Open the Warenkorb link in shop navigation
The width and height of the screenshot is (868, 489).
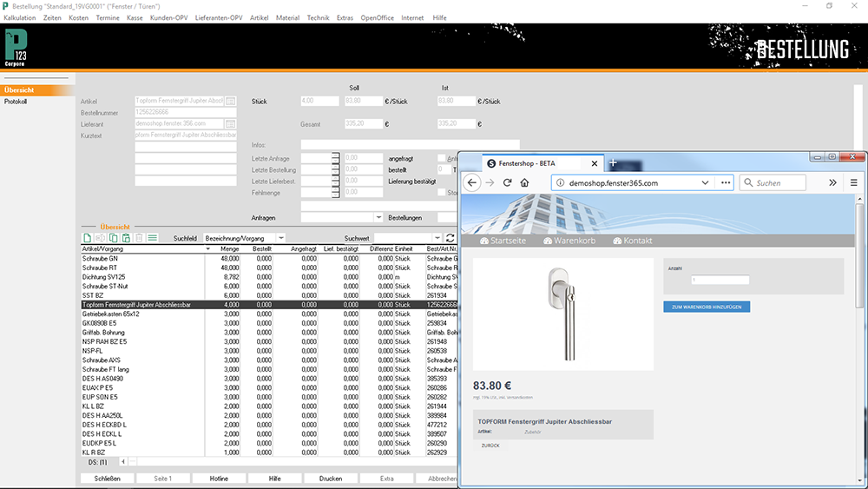(573, 241)
